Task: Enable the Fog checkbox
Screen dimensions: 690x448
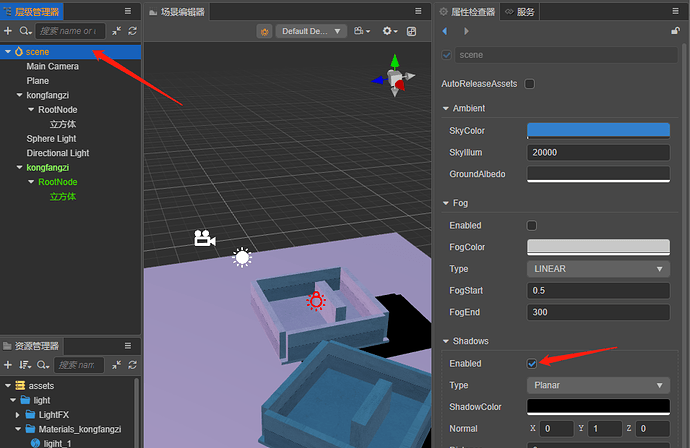Action: (532, 225)
